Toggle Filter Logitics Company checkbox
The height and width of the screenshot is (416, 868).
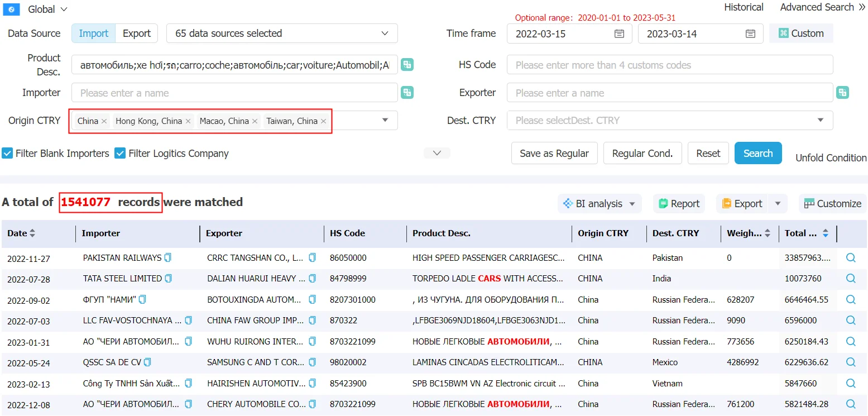coord(120,153)
